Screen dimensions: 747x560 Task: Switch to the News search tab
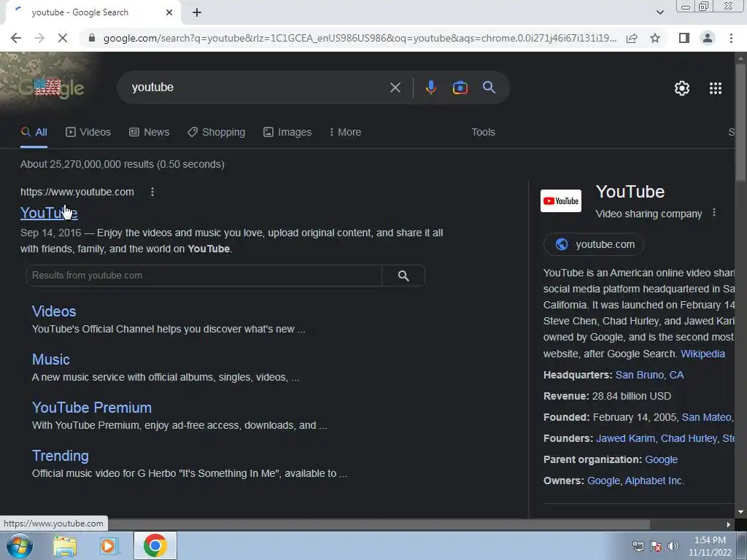149,133
